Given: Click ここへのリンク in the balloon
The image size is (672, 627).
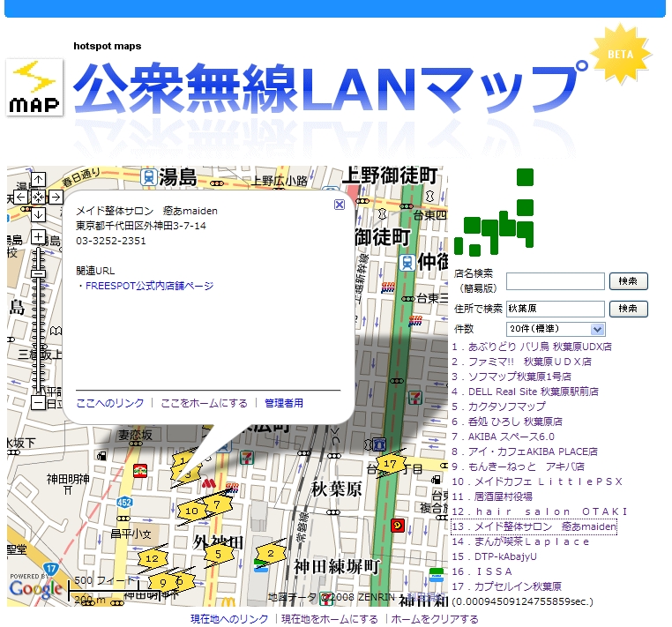Looking at the screenshot, I should click(110, 403).
